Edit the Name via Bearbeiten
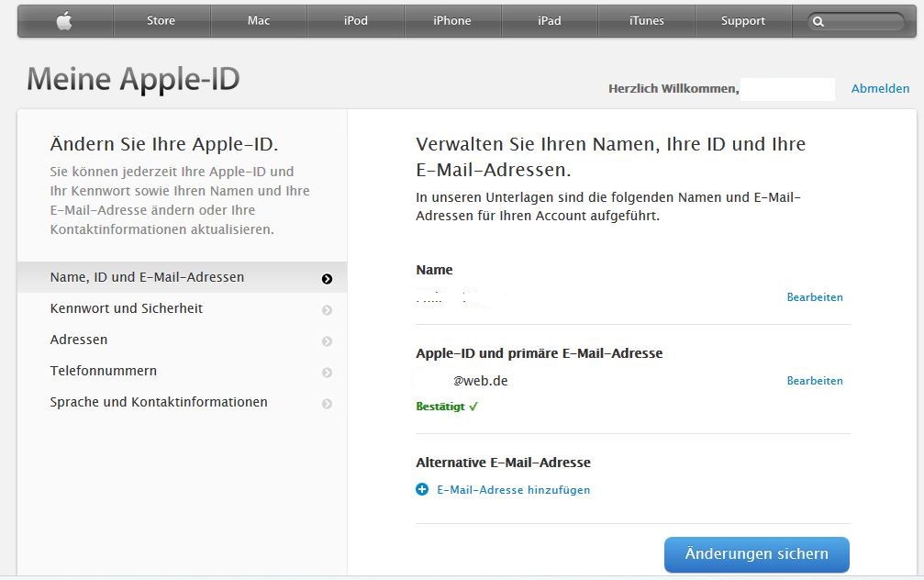Screen dimensions: 924x580 click(x=815, y=297)
